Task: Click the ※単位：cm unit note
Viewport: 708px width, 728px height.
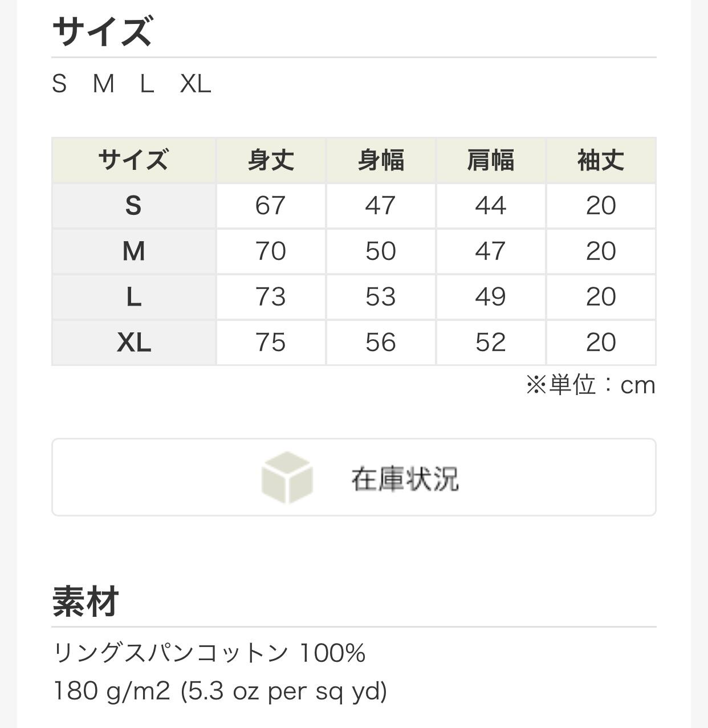Action: pyautogui.click(x=591, y=385)
